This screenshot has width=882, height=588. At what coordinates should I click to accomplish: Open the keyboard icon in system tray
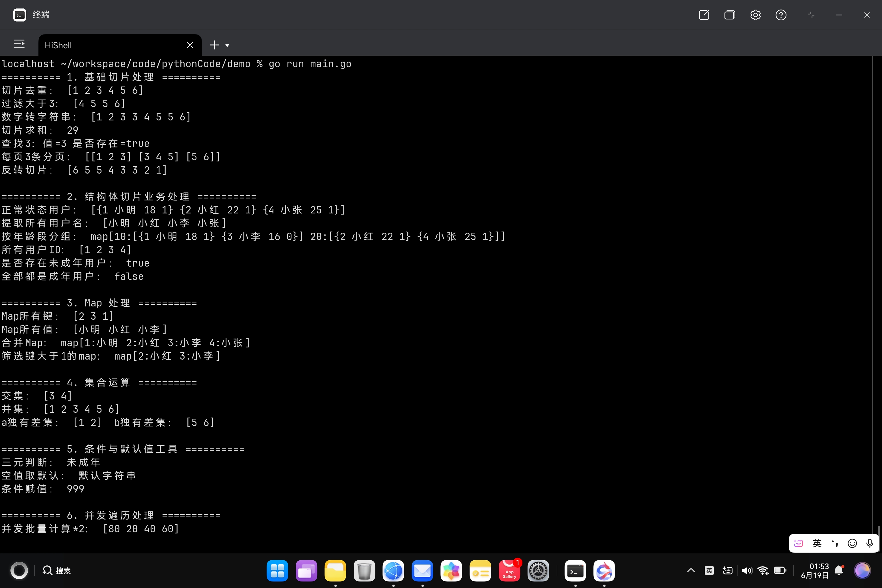(x=727, y=570)
